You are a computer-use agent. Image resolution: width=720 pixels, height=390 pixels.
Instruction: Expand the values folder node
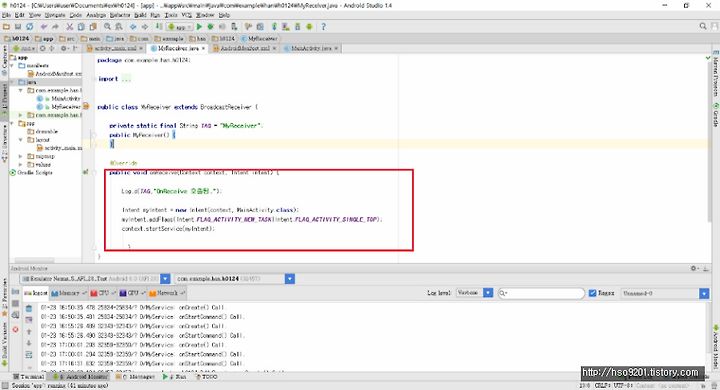point(21,164)
